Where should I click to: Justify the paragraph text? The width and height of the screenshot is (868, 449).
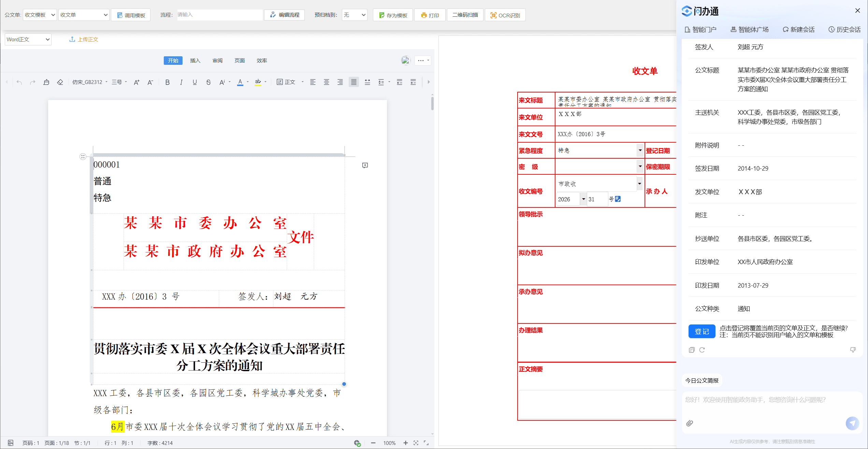pos(354,82)
